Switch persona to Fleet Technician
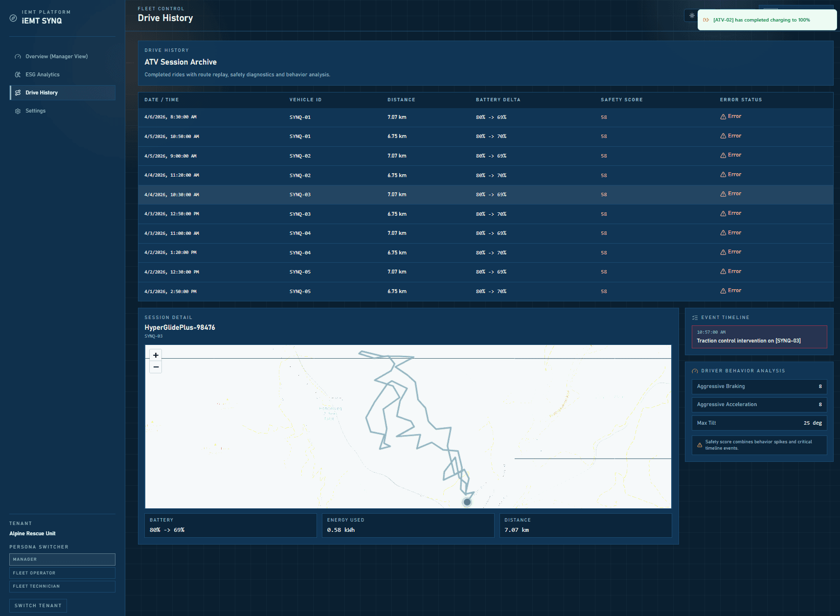Screen dimensions: 840x616 62,586
